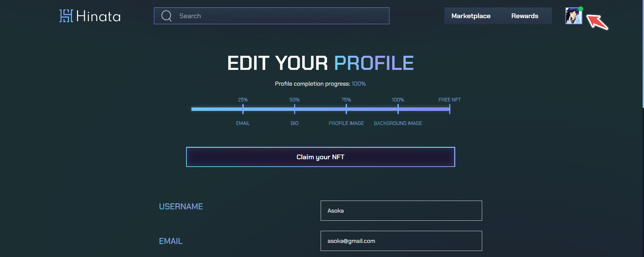Click the EMAIL step label under progress bar
The height and width of the screenshot is (257, 644).
tap(243, 123)
